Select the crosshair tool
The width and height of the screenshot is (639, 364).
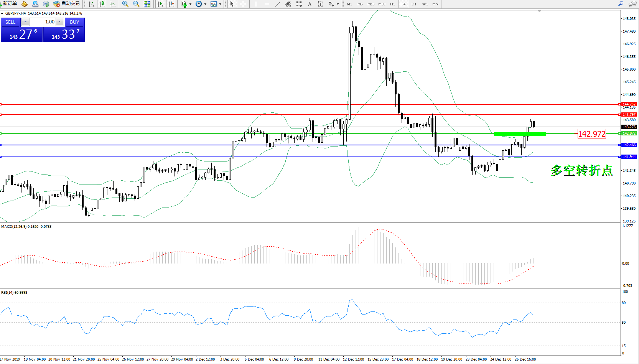click(243, 4)
